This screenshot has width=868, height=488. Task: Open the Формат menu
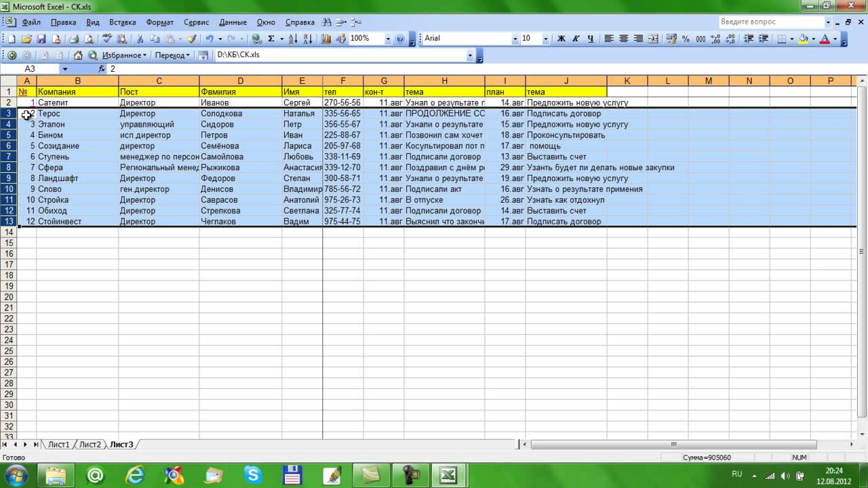pyautogui.click(x=160, y=22)
